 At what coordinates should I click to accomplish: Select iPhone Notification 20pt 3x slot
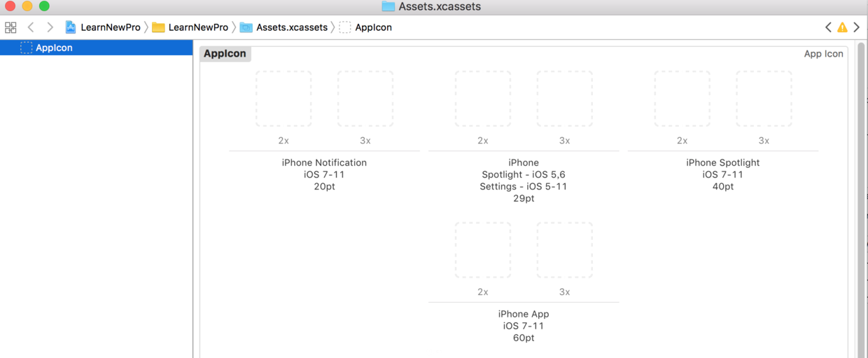(x=365, y=99)
